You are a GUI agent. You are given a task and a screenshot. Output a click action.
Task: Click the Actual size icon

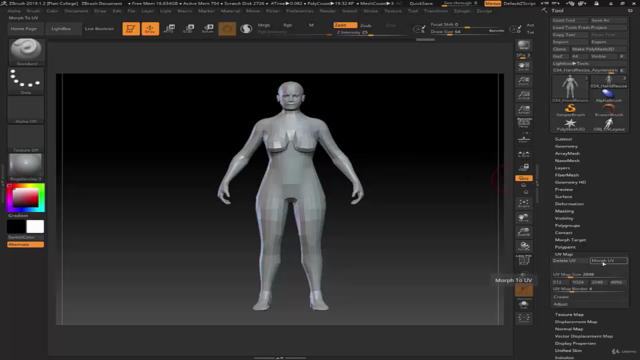[524, 96]
